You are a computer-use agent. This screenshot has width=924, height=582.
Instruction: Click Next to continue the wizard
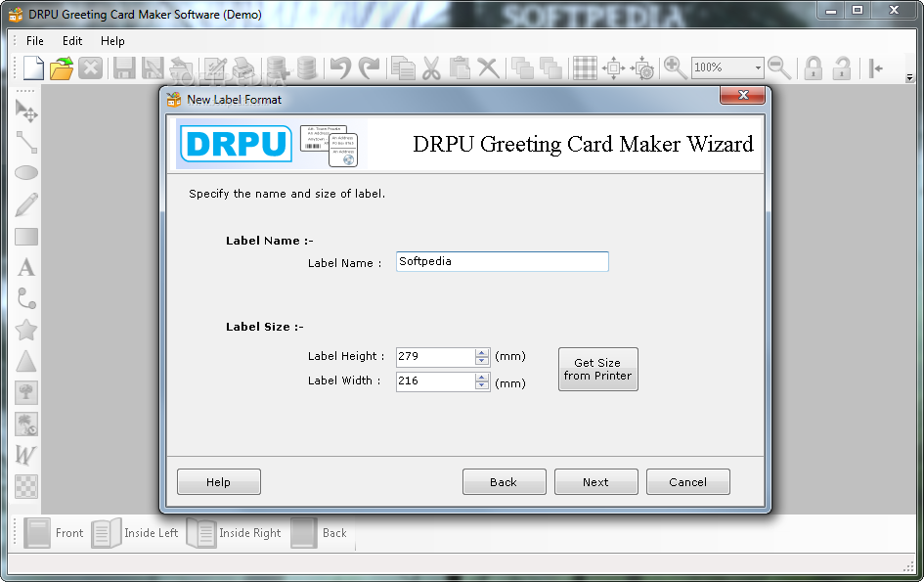[595, 482]
